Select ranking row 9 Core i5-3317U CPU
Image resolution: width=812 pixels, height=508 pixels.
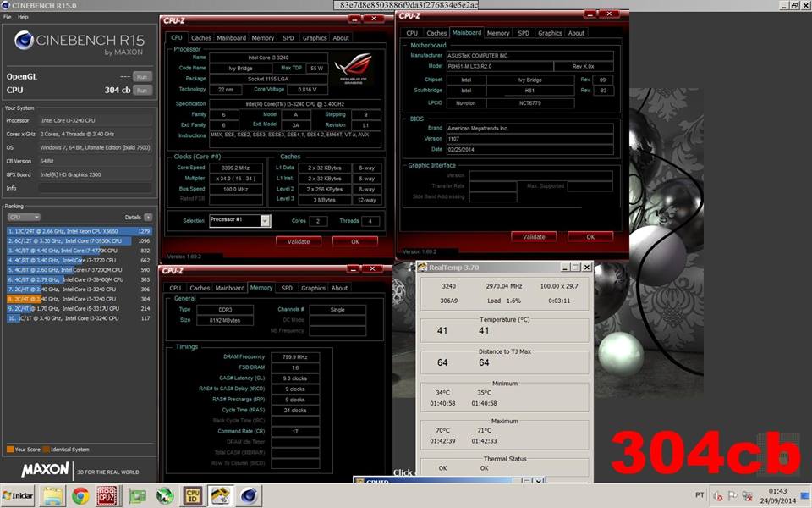pos(80,308)
